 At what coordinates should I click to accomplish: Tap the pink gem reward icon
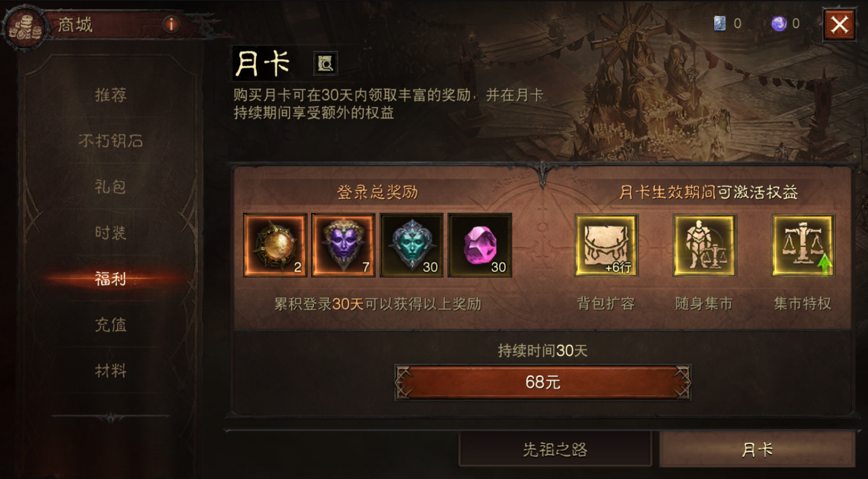click(480, 245)
